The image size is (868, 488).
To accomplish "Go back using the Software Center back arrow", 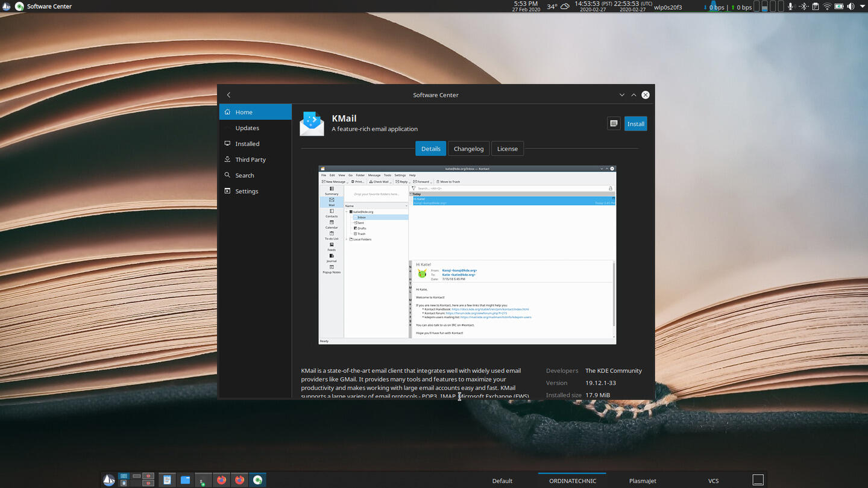I will pos(228,95).
